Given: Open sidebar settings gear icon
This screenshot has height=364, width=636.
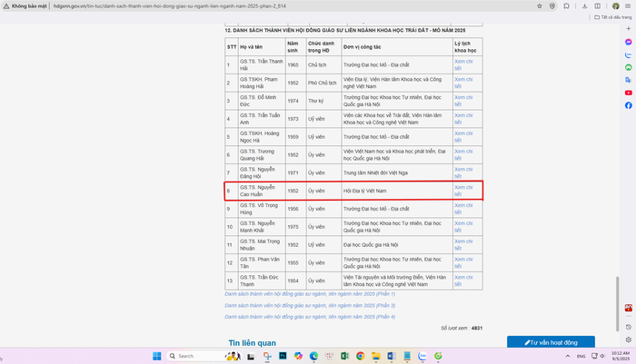Looking at the screenshot, I should [629, 339].
